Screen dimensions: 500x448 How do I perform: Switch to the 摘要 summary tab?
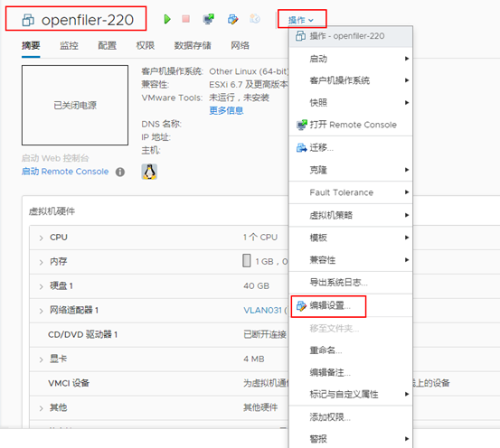(31, 46)
